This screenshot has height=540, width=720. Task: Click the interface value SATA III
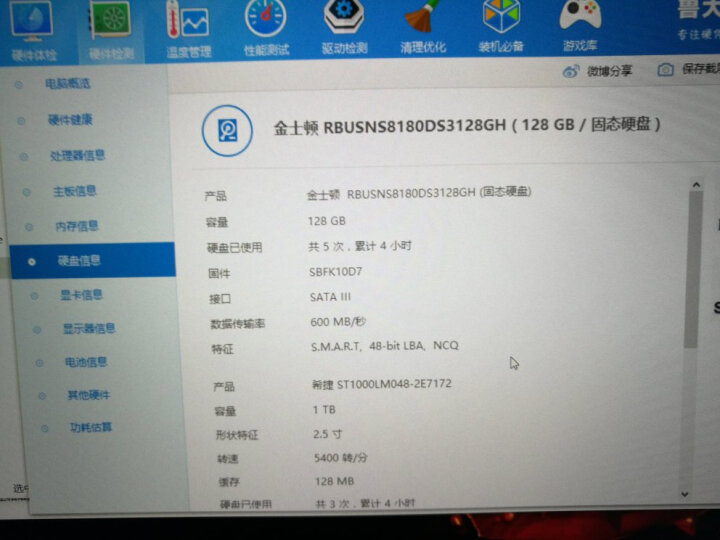tap(330, 297)
